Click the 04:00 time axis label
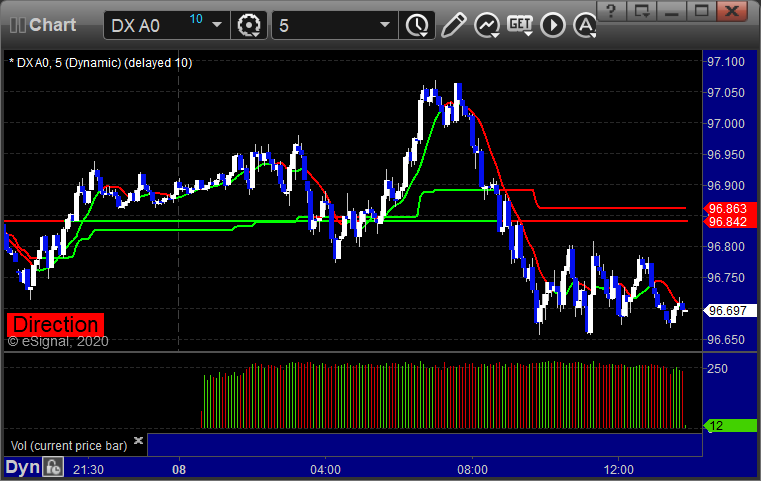 (325, 470)
